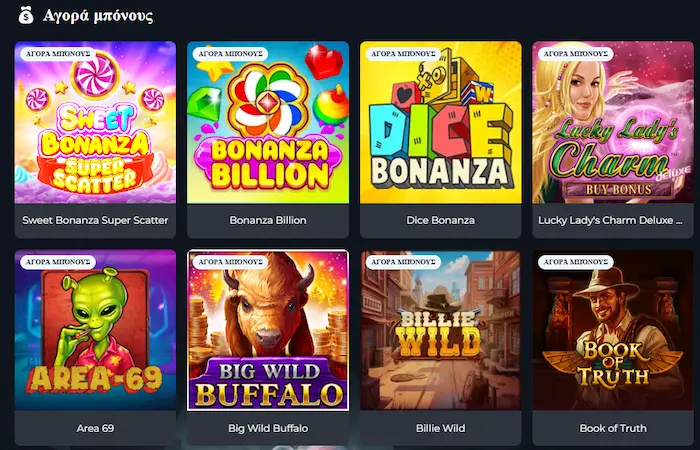Viewport: 700px width, 450px height.
Task: Open the Sweet Bonanza Super Scatter thumbnail
Action: tap(96, 122)
